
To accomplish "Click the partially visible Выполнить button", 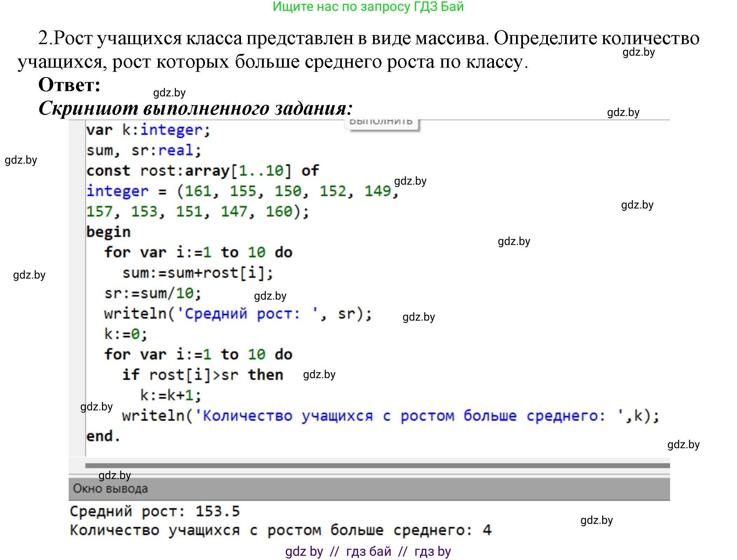I will tap(381, 124).
